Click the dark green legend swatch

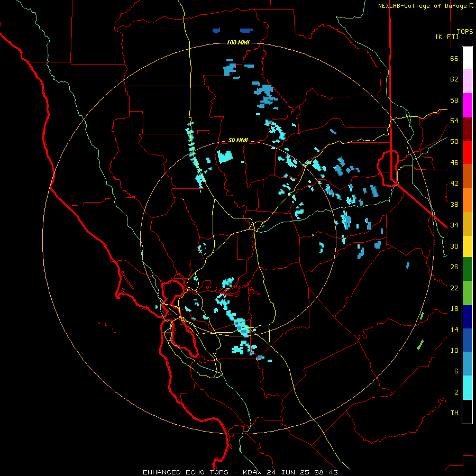point(467,269)
